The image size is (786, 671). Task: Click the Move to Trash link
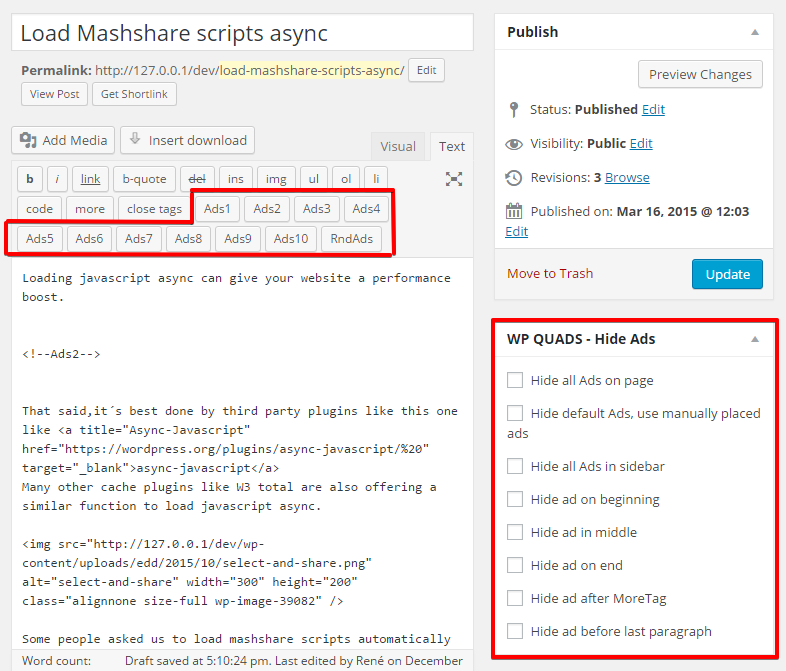pos(550,273)
